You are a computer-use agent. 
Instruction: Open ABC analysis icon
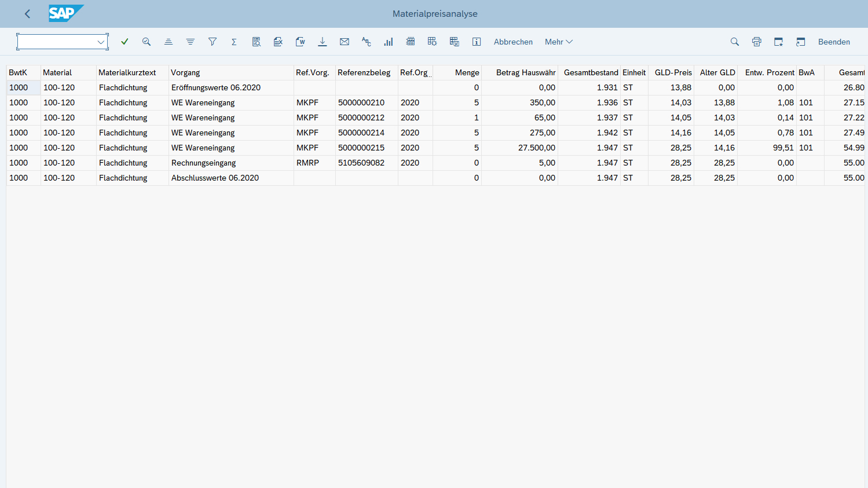(367, 42)
